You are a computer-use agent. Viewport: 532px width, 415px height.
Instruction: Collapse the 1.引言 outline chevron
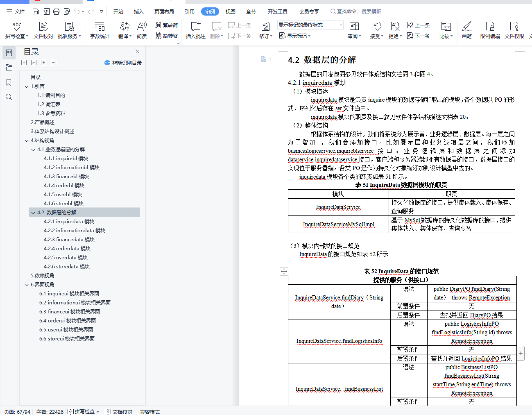point(27,86)
